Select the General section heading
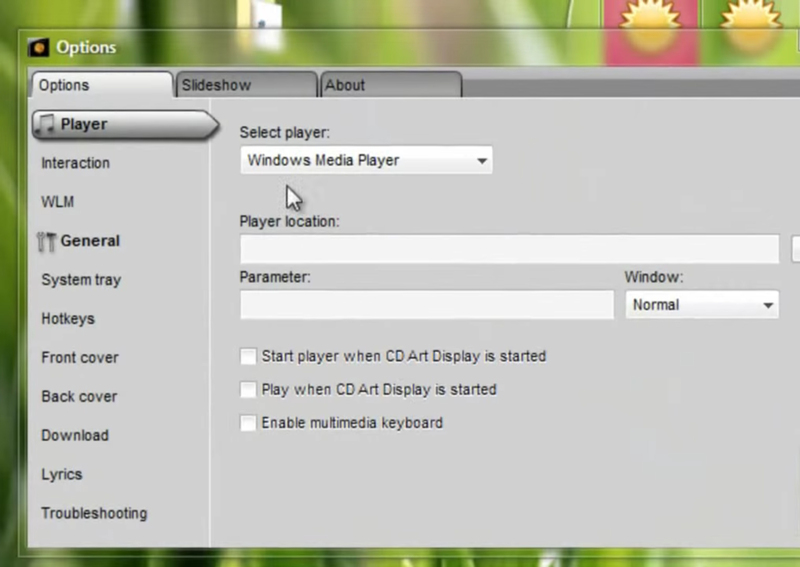This screenshot has width=800, height=567. coord(90,241)
